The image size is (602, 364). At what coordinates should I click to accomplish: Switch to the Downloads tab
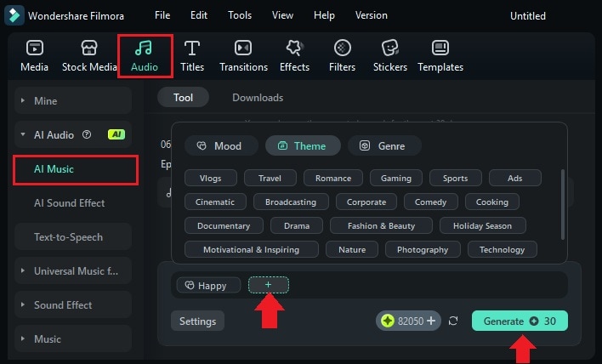pyautogui.click(x=258, y=98)
